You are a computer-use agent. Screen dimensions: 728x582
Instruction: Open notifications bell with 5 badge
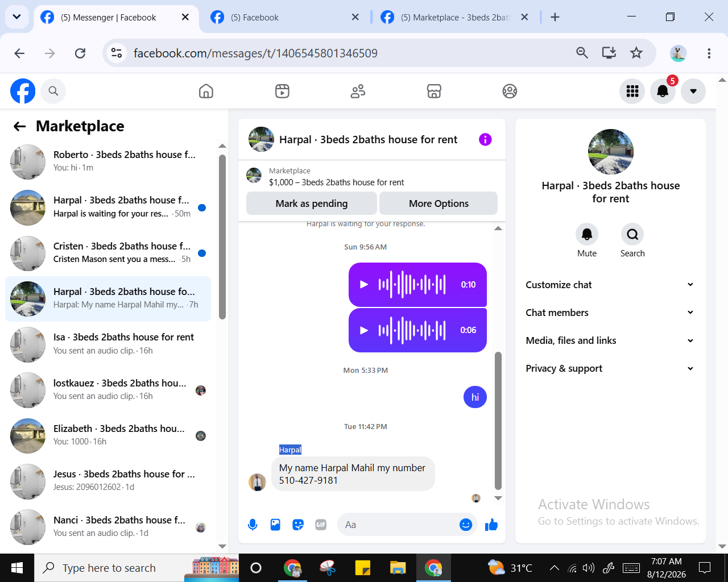point(663,91)
